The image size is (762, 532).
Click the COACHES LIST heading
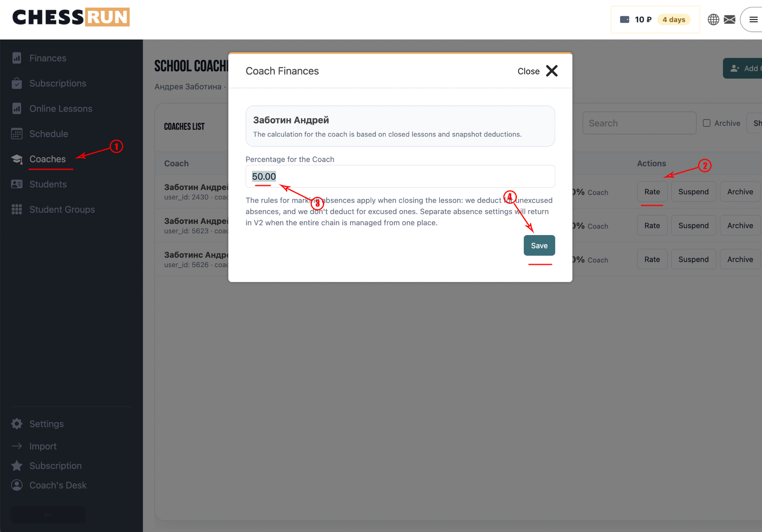[x=184, y=126]
